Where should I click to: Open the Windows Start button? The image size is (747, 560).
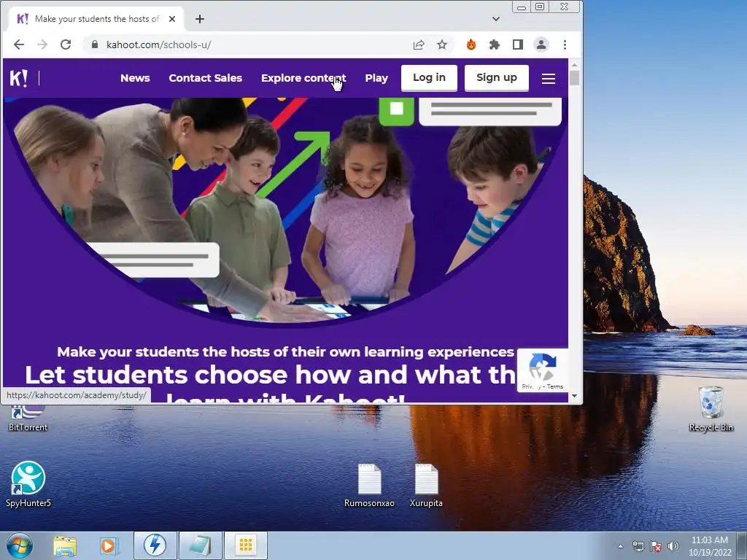click(x=20, y=545)
